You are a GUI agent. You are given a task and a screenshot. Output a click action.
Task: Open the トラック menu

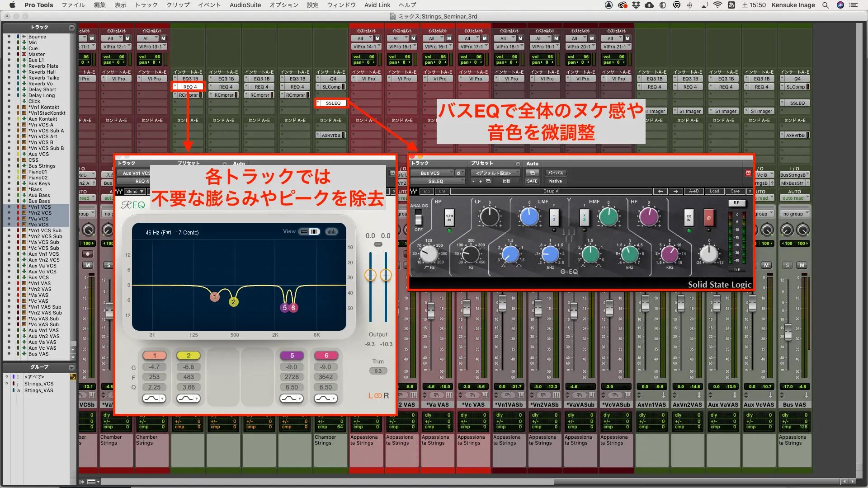146,5
